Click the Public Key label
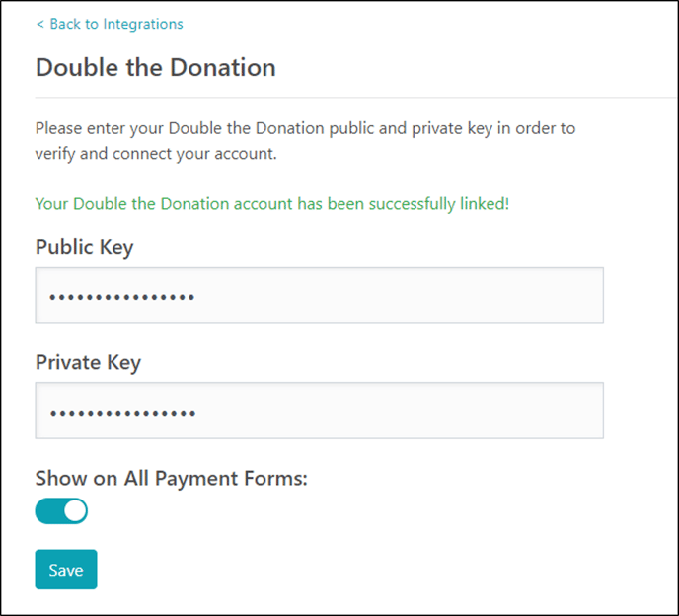Viewport: 679px width, 616px height. coord(84,247)
